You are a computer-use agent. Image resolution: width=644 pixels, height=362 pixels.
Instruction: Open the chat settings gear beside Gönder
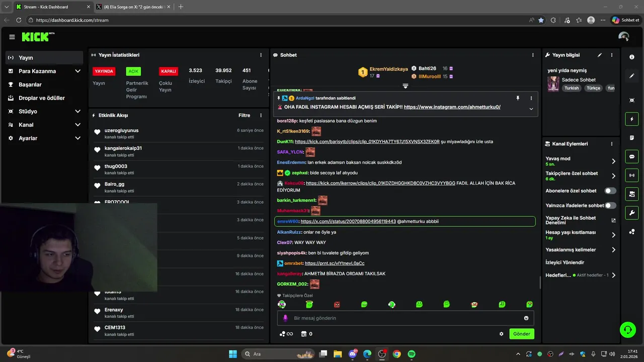tap(501, 334)
